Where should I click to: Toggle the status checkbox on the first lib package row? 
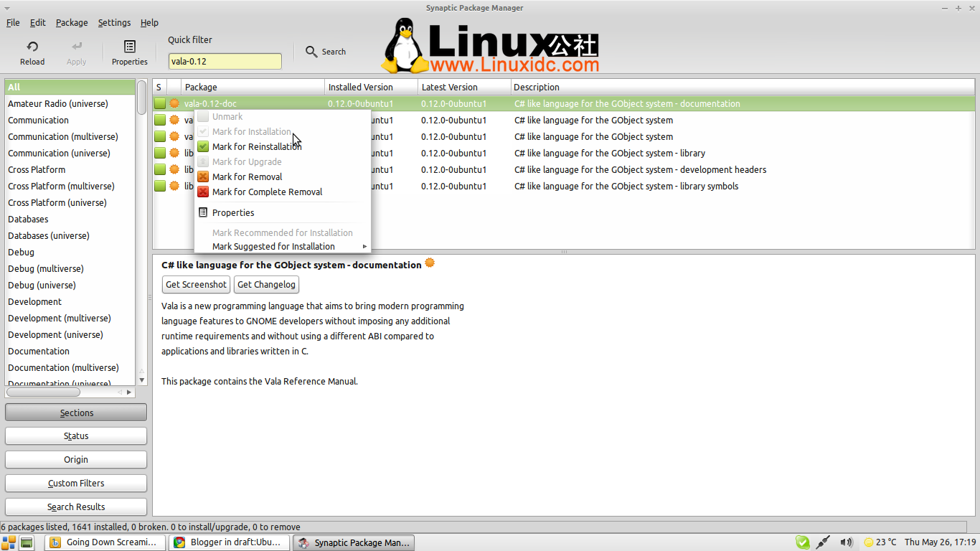pyautogui.click(x=159, y=153)
